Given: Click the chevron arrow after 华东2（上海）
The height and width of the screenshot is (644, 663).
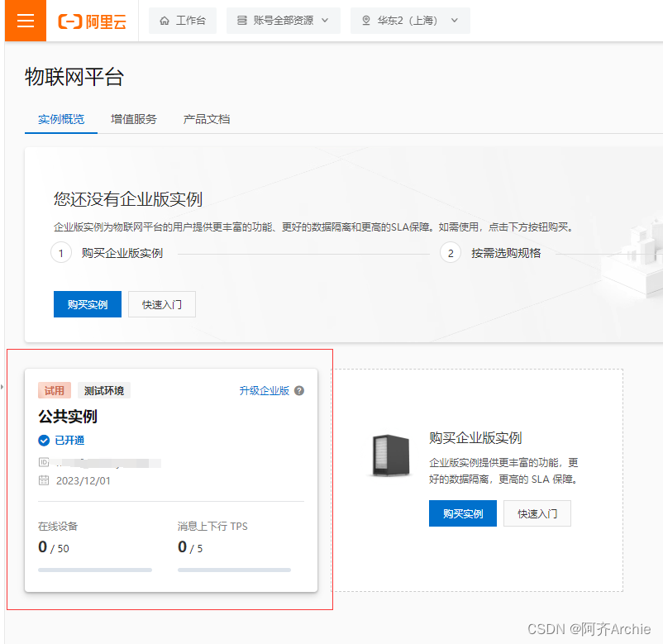Looking at the screenshot, I should click(455, 21).
